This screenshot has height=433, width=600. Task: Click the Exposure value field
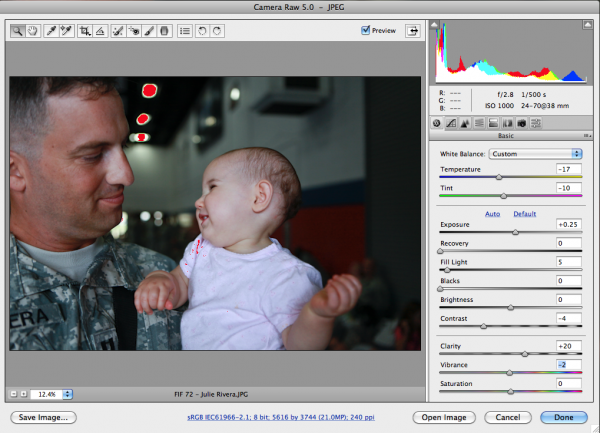point(568,225)
